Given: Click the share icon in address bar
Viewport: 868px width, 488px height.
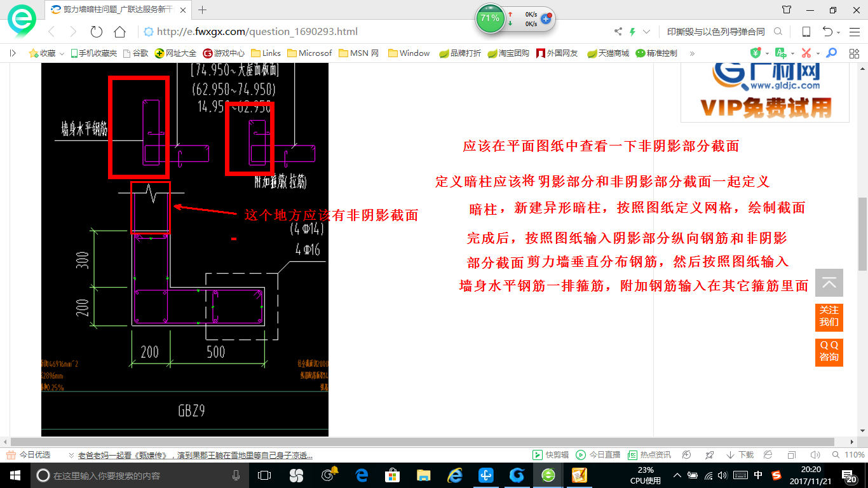Looking at the screenshot, I should point(618,32).
